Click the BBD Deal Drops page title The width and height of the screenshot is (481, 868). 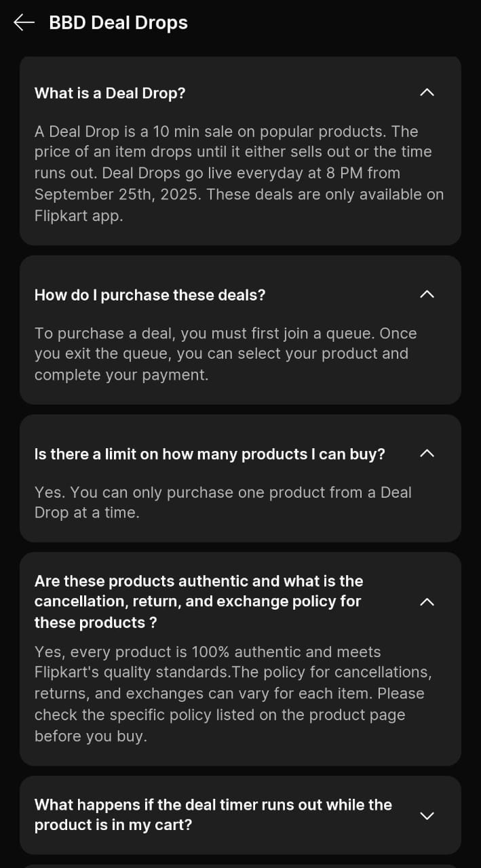[118, 22]
